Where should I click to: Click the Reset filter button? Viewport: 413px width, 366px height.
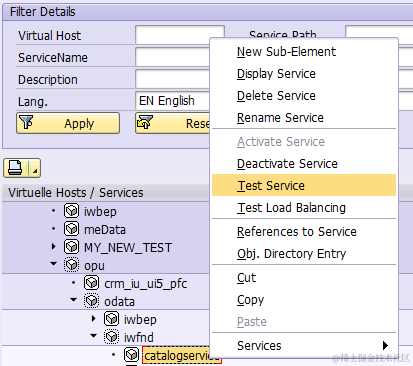173,123
